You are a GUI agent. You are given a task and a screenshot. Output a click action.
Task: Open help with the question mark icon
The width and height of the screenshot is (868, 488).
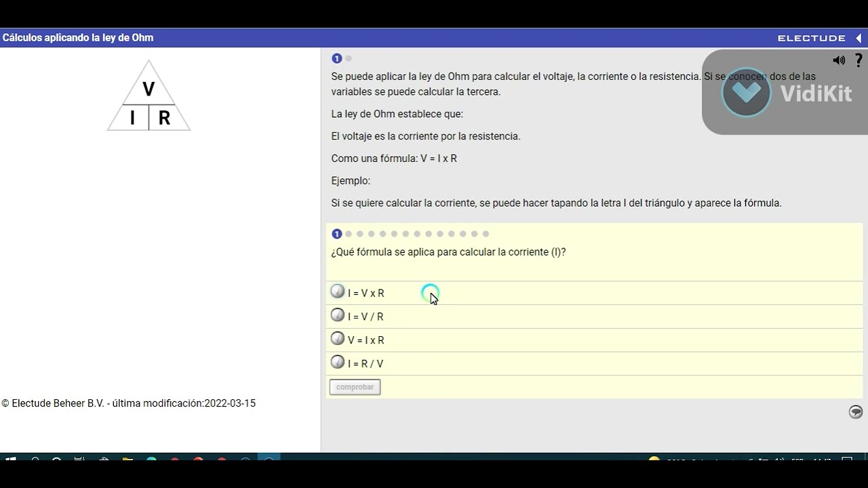(x=859, y=60)
